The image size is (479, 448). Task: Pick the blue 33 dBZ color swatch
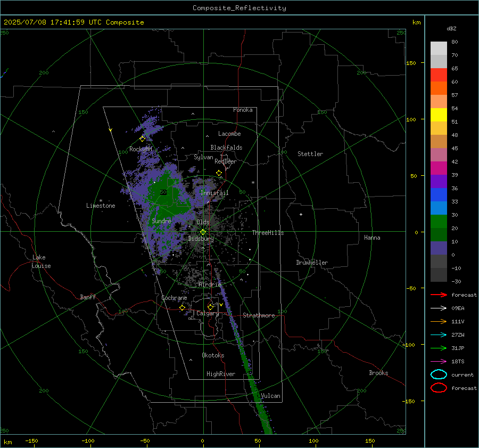(439, 195)
